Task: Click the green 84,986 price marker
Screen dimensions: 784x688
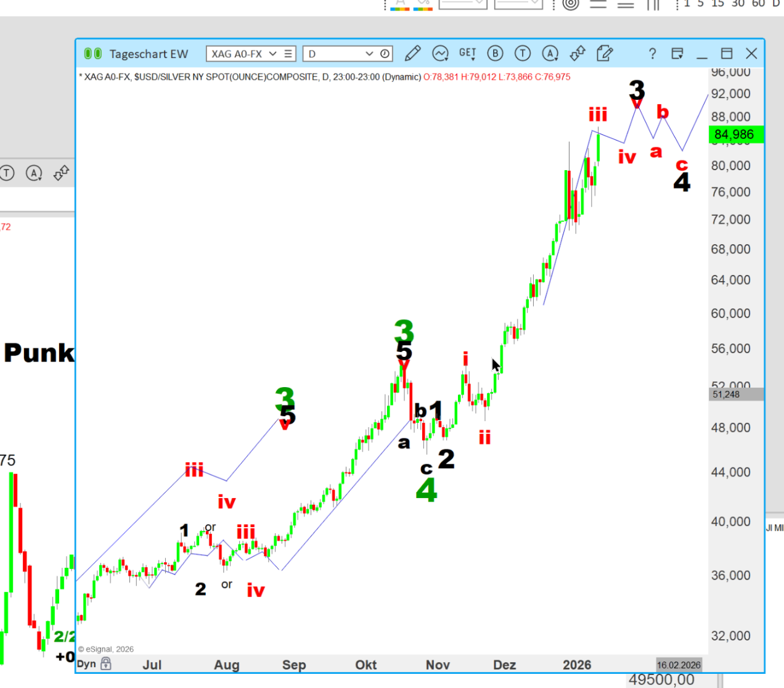Action: (x=735, y=134)
